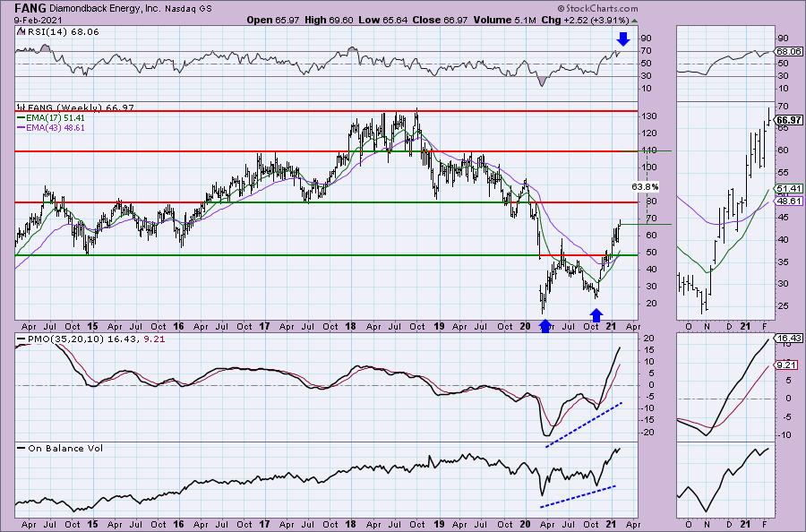This screenshot has height=532, width=806.
Task: Click the 9-Feb-2021 chart date
Action: pyautogui.click(x=39, y=20)
